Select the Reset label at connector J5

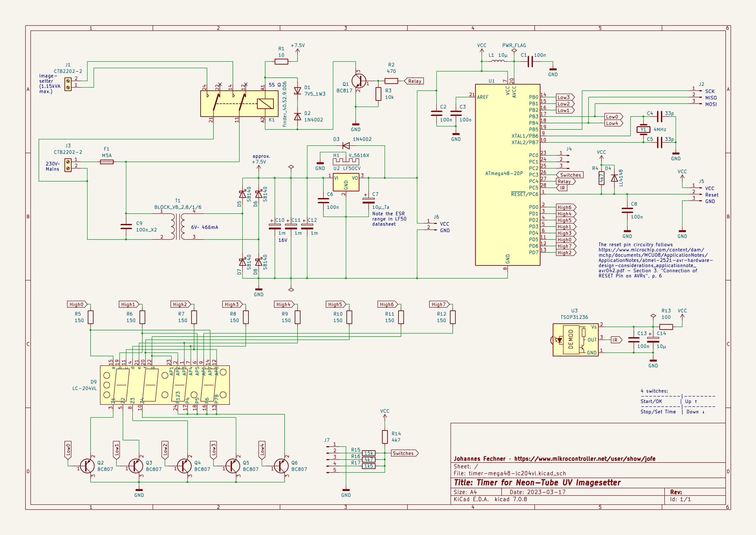pyautogui.click(x=712, y=195)
